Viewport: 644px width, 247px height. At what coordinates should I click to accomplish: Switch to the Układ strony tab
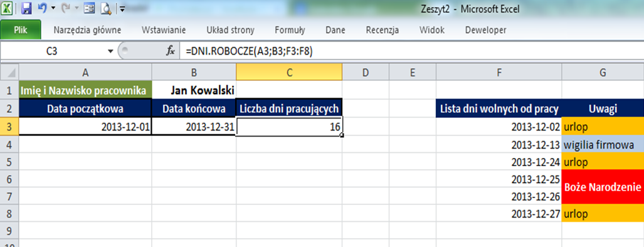point(230,30)
